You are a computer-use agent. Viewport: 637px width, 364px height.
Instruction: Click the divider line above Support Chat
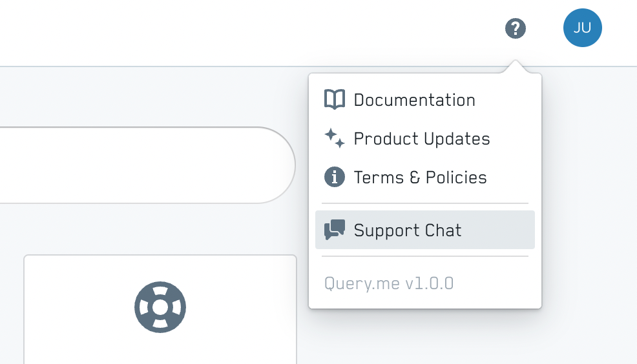425,203
